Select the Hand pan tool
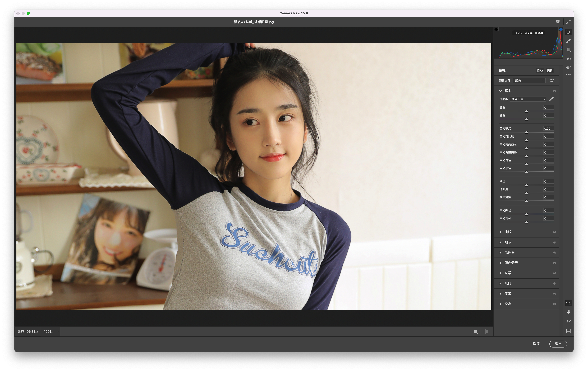The height and width of the screenshot is (371, 588). (568, 312)
